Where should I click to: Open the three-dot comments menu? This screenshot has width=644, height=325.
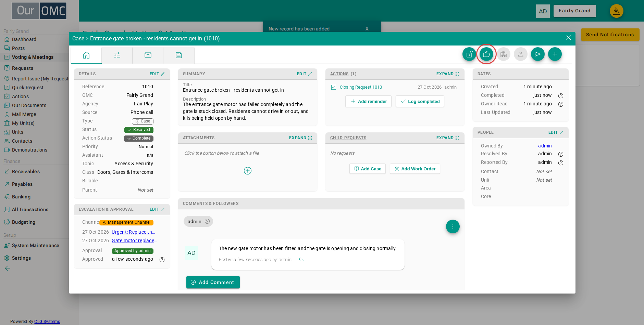coord(453,226)
